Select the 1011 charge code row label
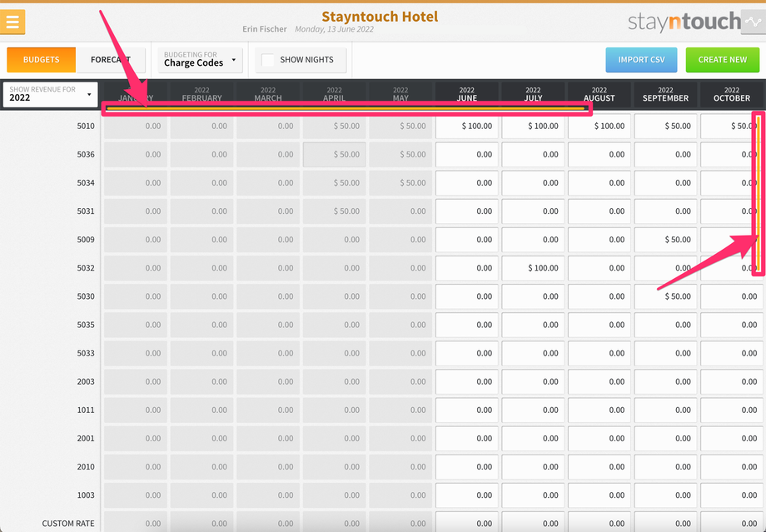This screenshot has width=766, height=532. (x=86, y=410)
